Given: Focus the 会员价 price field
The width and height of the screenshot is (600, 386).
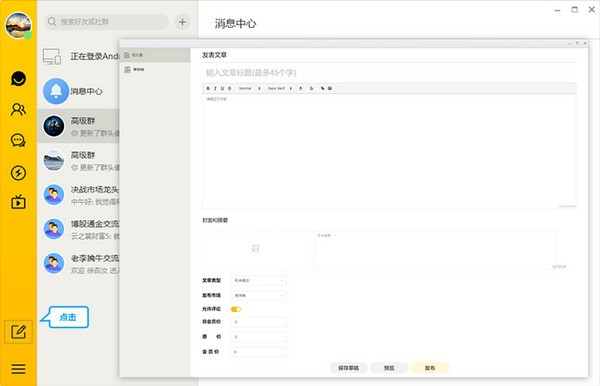Looking at the screenshot, I should point(258,352).
